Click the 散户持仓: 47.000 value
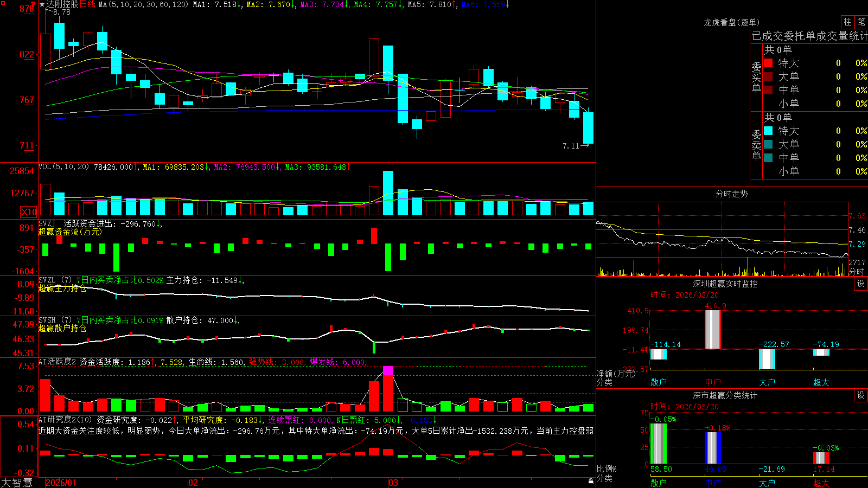 click(200, 320)
